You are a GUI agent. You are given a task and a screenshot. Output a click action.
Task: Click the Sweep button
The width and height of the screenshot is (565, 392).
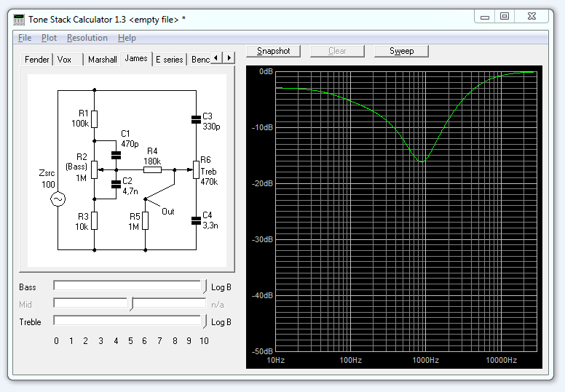(x=401, y=51)
